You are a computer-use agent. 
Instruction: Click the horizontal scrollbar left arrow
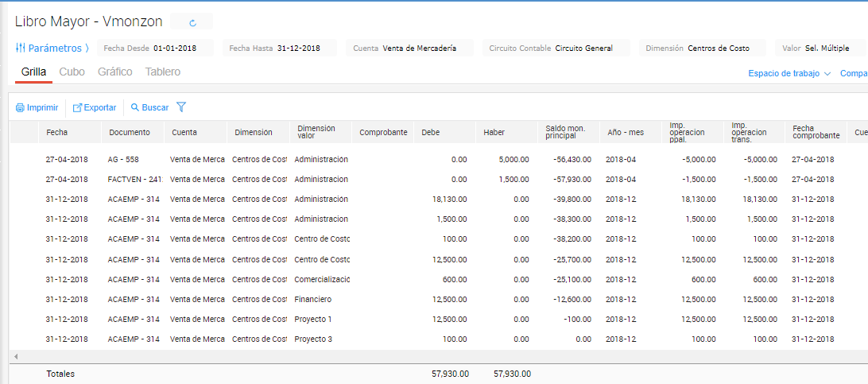[x=14, y=355]
